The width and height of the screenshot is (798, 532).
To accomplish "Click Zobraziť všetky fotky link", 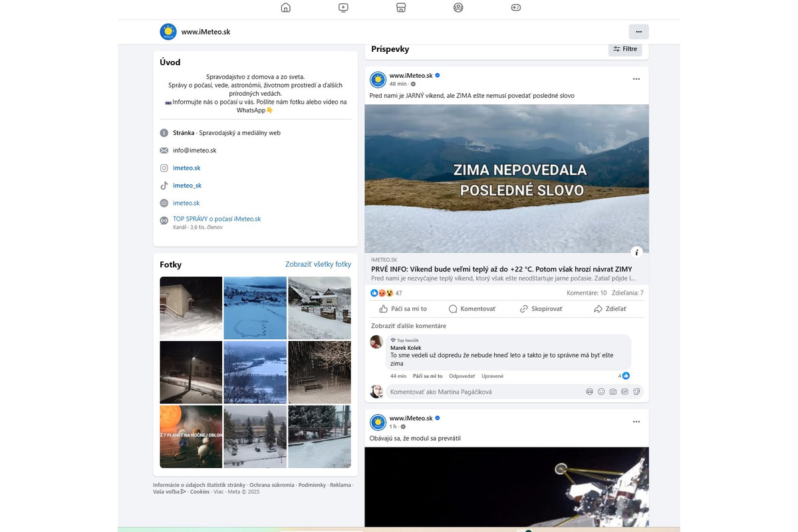I will (318, 264).
